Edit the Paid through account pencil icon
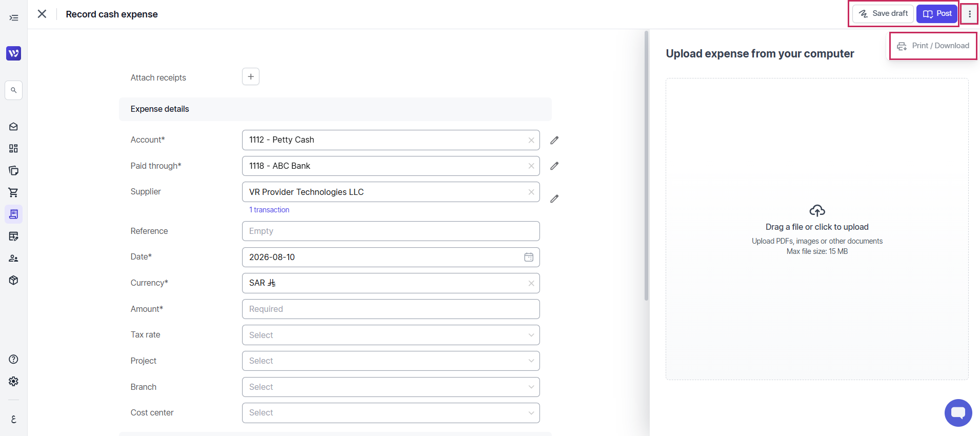This screenshot has width=980, height=436. tap(554, 166)
